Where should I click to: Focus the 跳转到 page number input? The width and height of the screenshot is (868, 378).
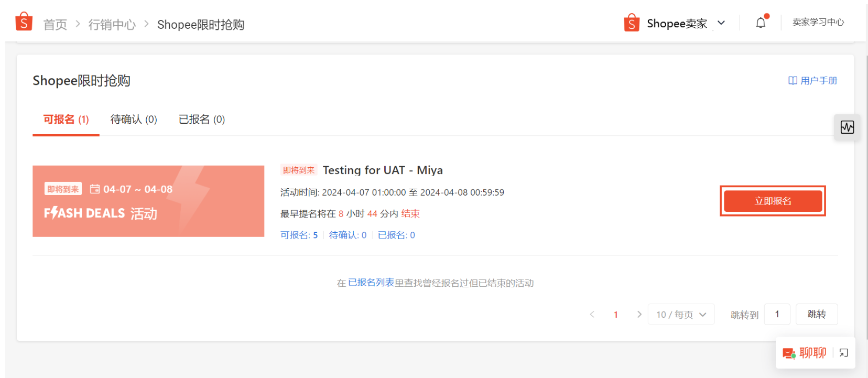[777, 314]
